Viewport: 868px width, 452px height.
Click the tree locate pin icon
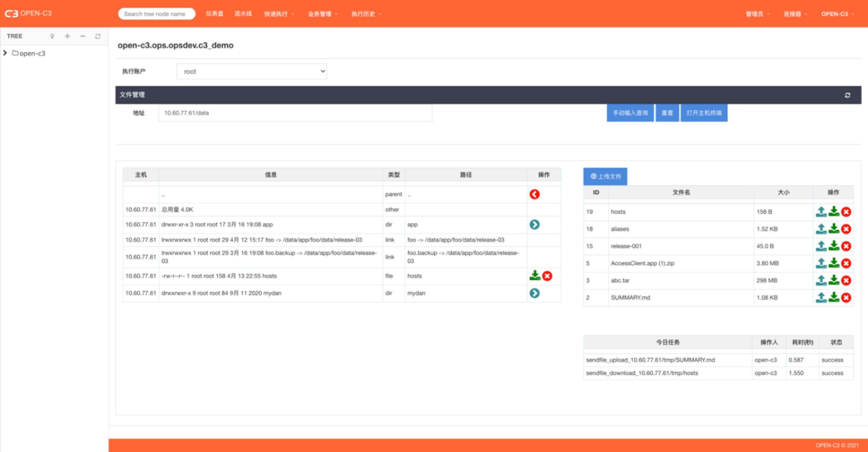click(x=52, y=36)
